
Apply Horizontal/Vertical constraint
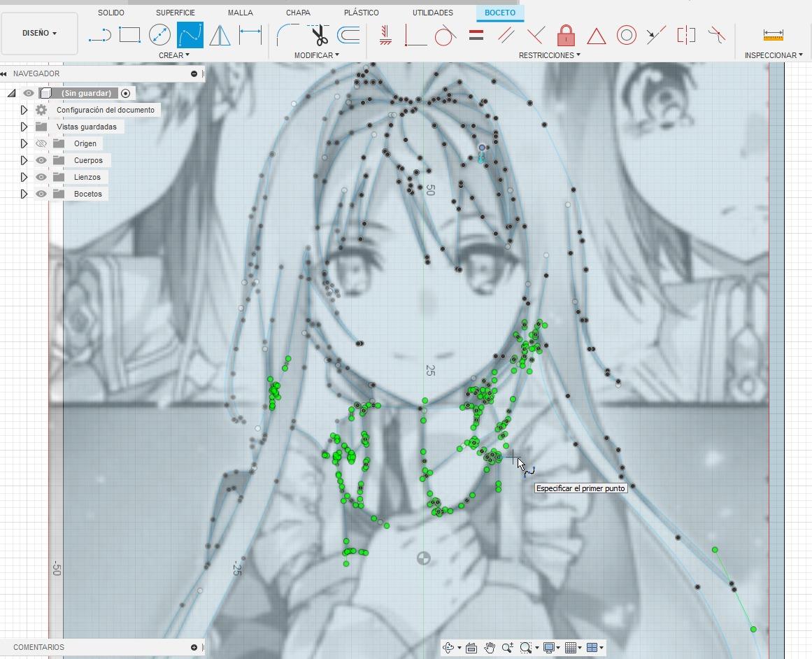pyautogui.click(x=385, y=35)
